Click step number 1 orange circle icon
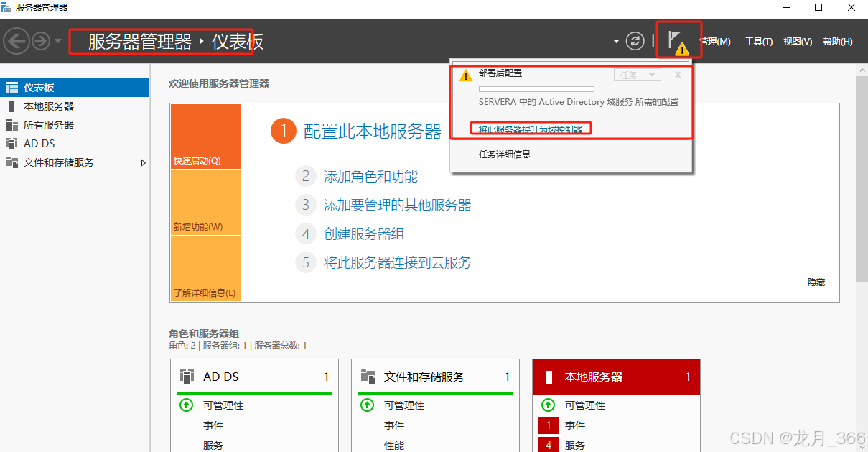The image size is (868, 452). point(284,131)
